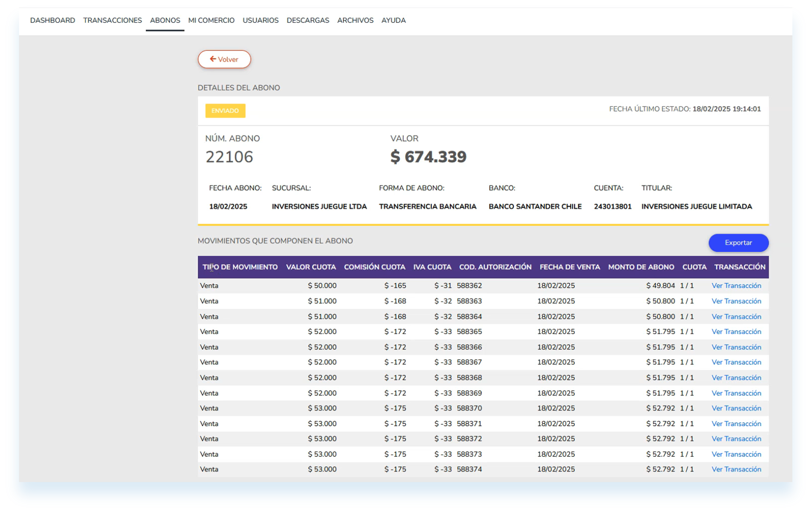The width and height of the screenshot is (812, 513).
Task: View the transaction with code 588371
Action: pyautogui.click(x=736, y=424)
